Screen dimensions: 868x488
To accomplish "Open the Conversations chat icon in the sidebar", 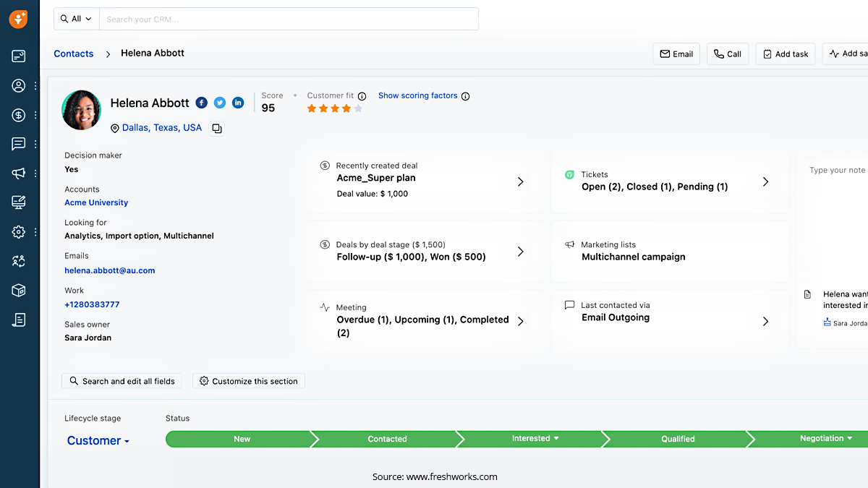I will tap(19, 144).
